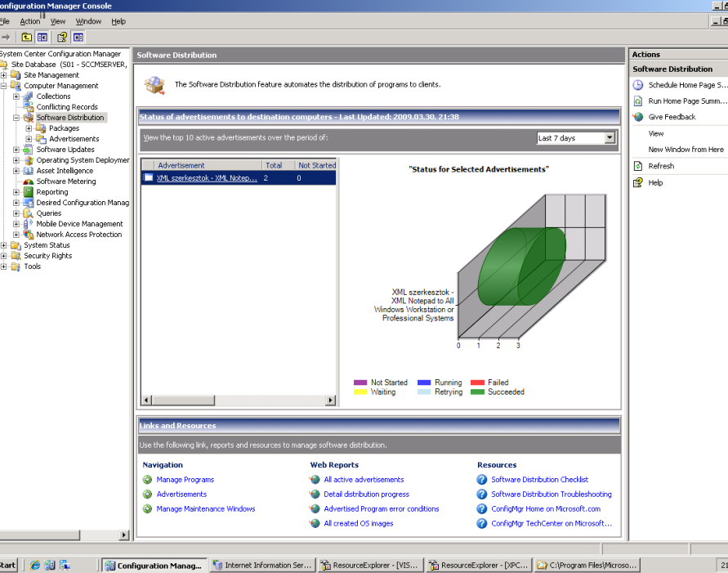Open Advertised Program error conditions report
The height and width of the screenshot is (573, 728).
pos(382,509)
